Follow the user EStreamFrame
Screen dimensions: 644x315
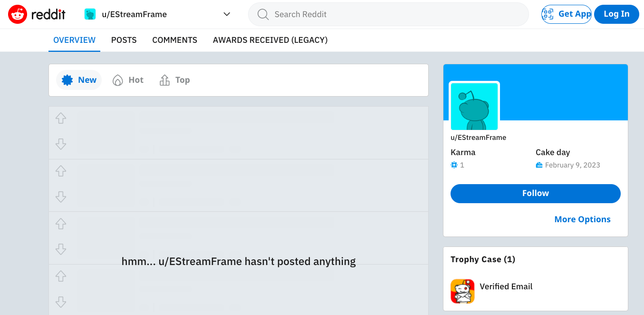pyautogui.click(x=535, y=193)
